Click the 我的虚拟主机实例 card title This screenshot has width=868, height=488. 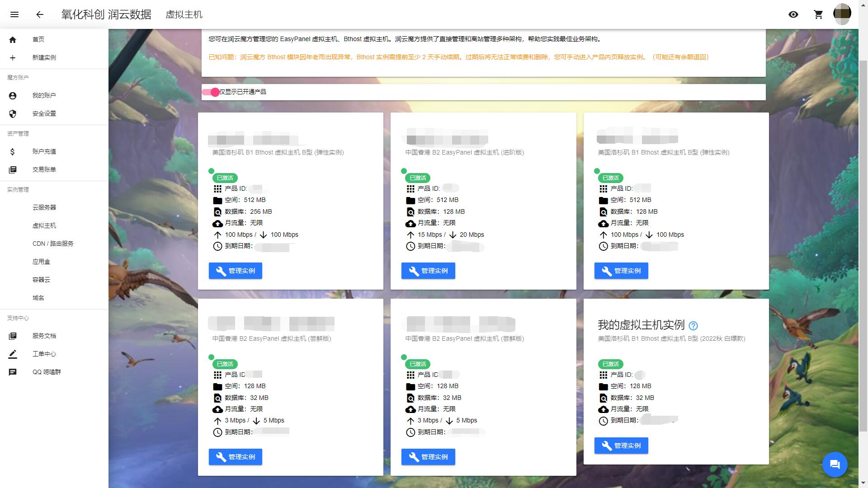tap(641, 325)
